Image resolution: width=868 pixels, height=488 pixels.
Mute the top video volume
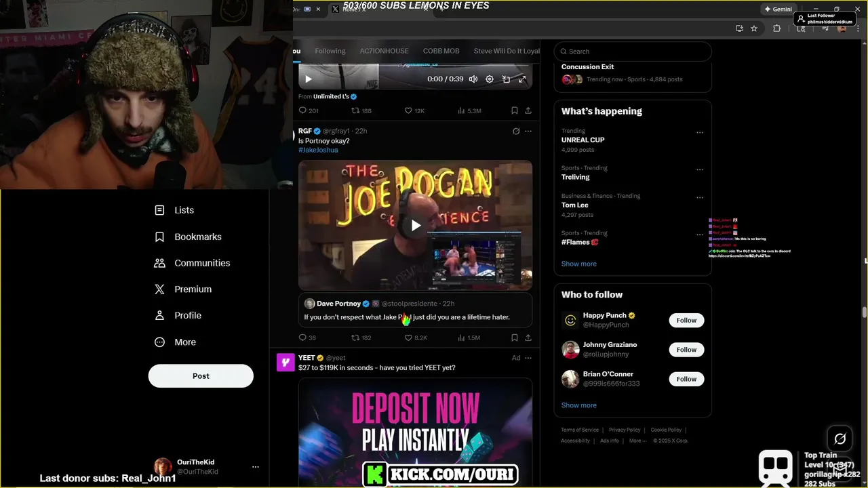pyautogui.click(x=473, y=79)
